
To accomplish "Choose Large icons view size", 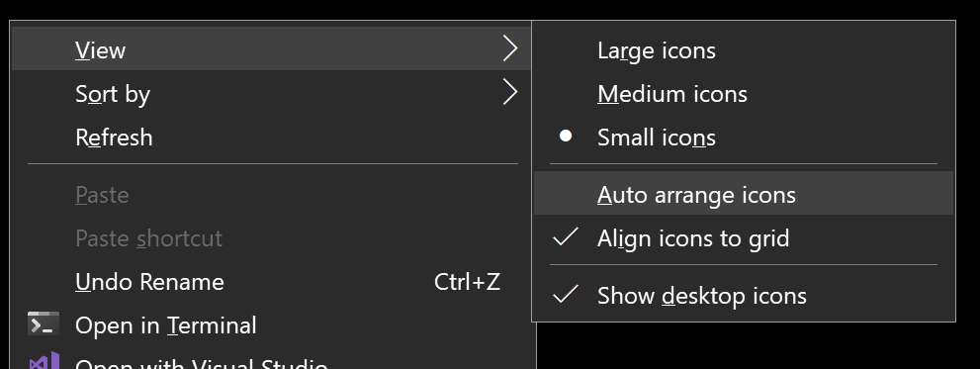I will coord(743,50).
